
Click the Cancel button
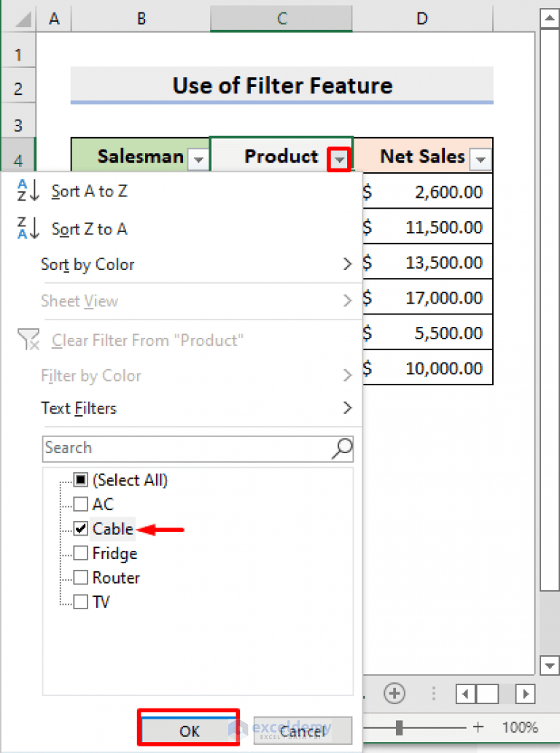point(303,730)
